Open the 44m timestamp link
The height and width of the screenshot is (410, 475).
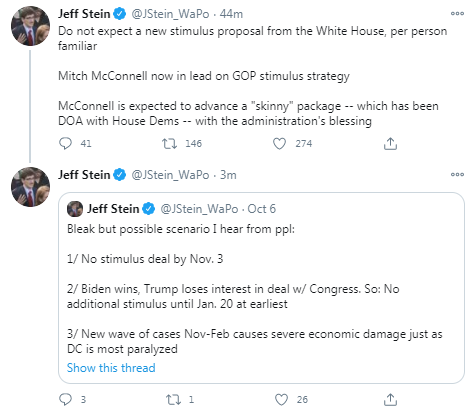coord(231,14)
